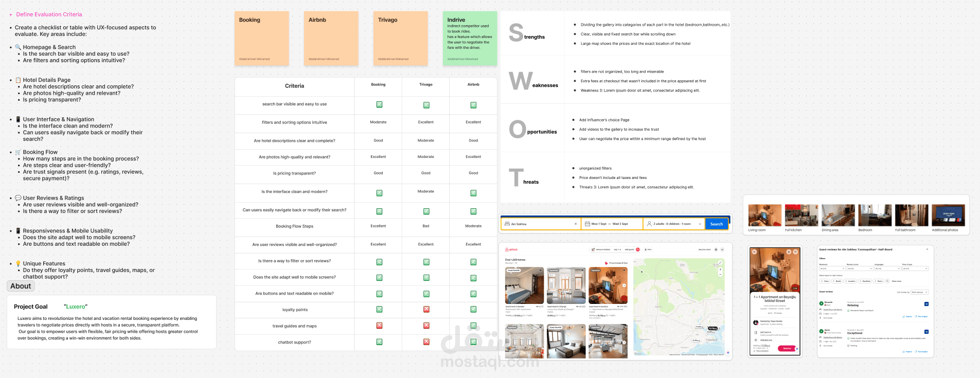Open the guests and rooms dropdown

(x=674, y=224)
